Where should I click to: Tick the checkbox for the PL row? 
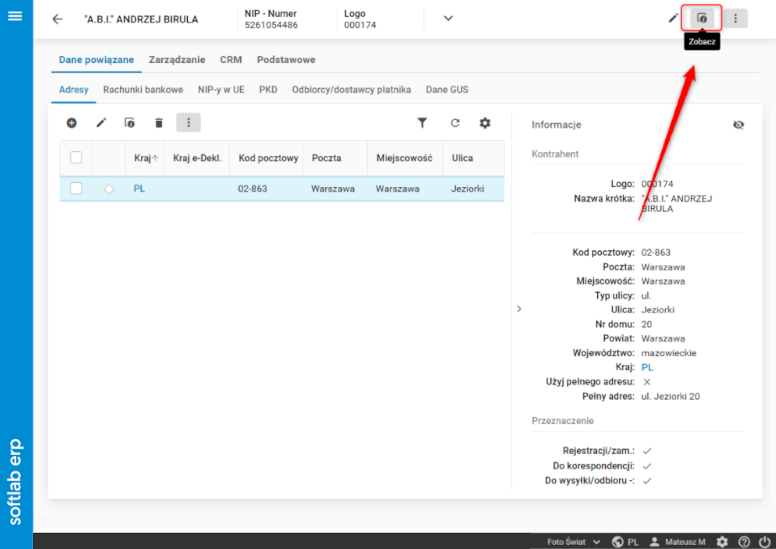point(76,189)
